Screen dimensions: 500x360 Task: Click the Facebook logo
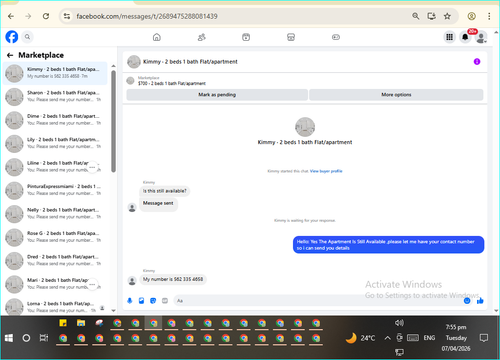pyautogui.click(x=12, y=37)
